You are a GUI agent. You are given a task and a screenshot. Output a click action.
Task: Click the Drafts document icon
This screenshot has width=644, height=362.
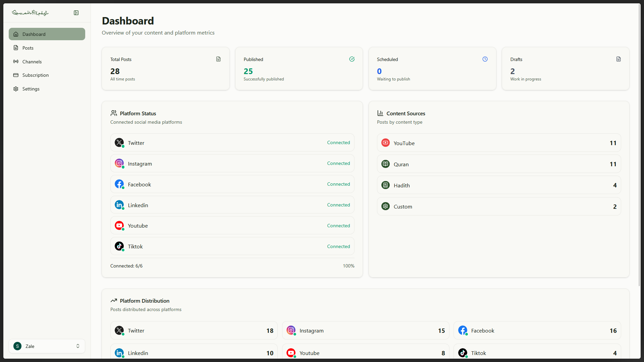619,59
